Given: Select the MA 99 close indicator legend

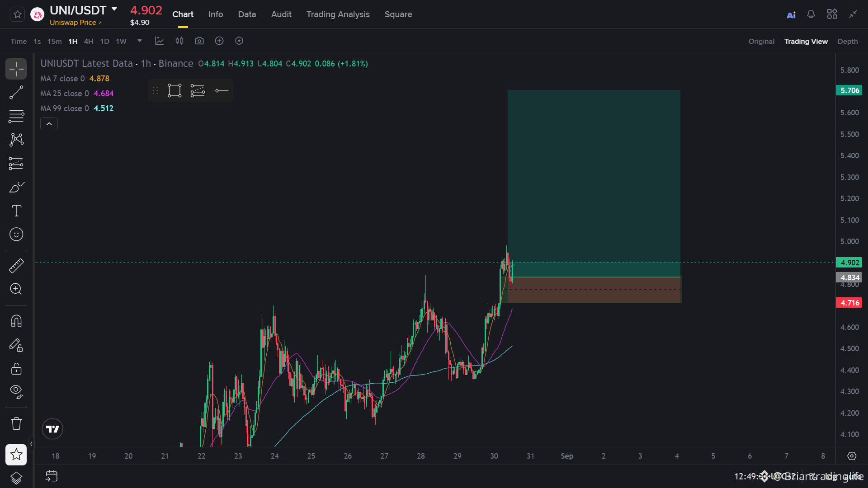Looking at the screenshot, I should click(77, 108).
